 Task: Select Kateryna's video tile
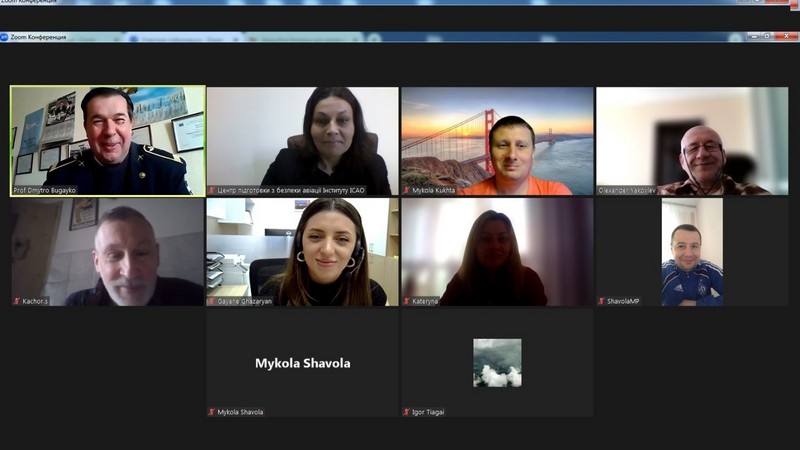[497, 250]
